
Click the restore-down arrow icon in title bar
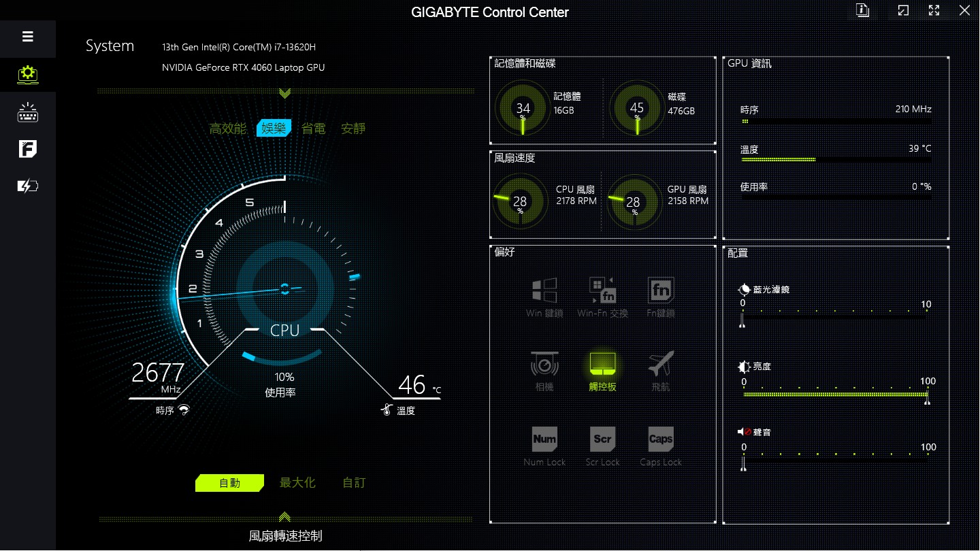coord(903,10)
